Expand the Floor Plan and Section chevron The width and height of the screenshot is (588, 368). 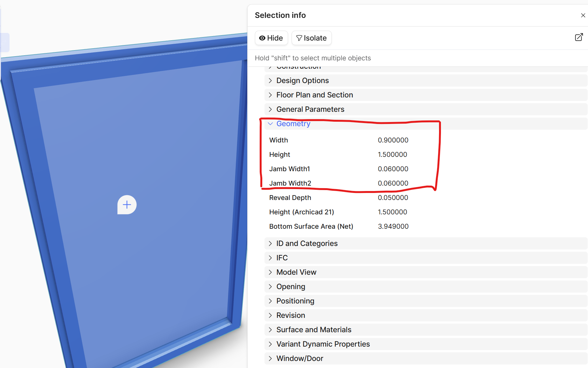click(x=270, y=95)
